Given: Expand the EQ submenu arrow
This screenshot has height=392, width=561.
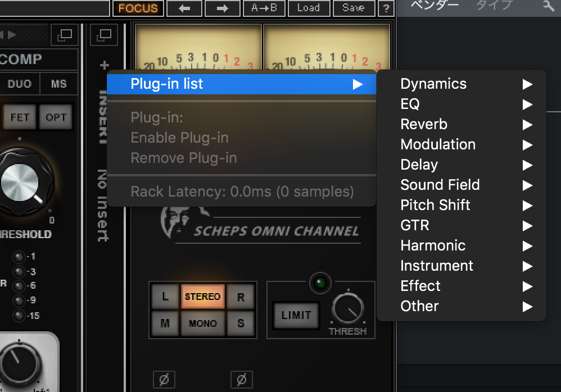Looking at the screenshot, I should click(527, 104).
